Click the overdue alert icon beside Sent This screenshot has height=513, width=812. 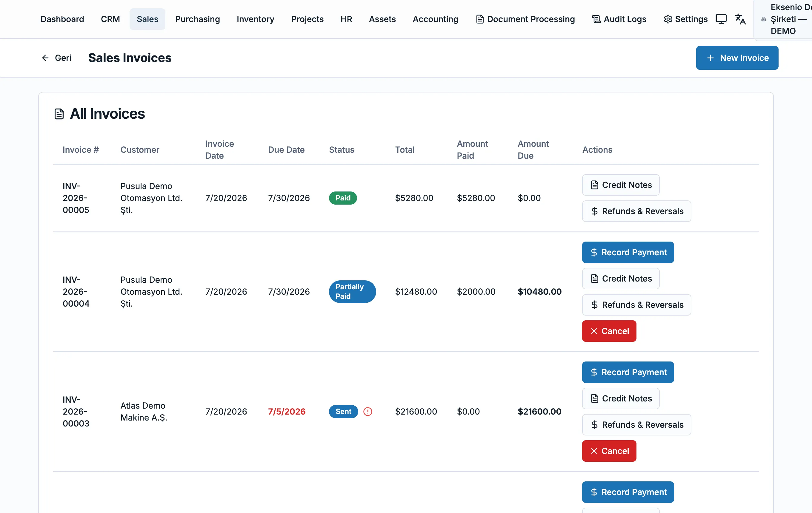pos(367,411)
